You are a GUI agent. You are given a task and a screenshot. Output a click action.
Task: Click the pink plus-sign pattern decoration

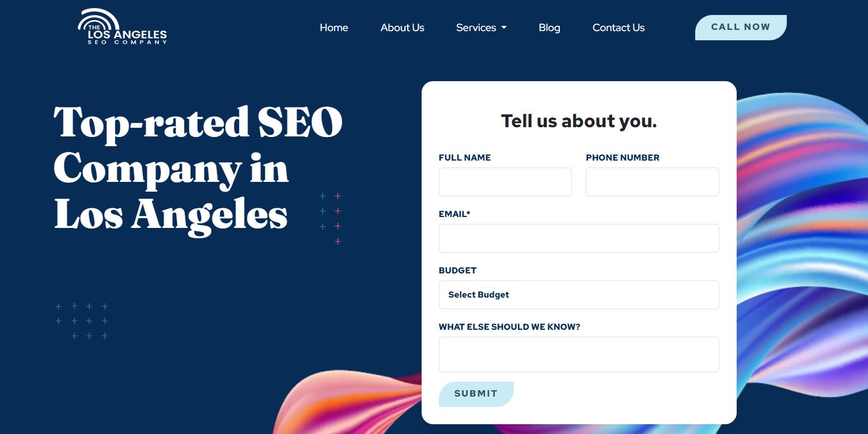click(x=338, y=219)
